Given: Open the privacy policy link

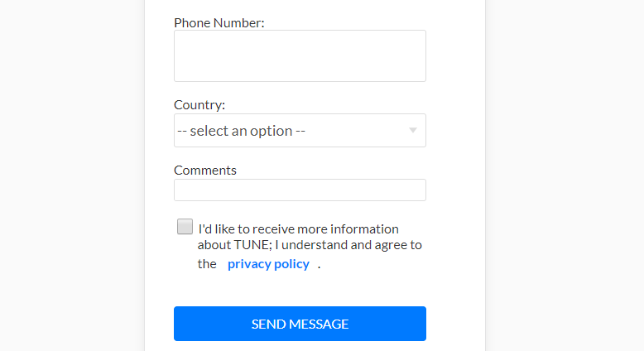Looking at the screenshot, I should click(x=268, y=264).
